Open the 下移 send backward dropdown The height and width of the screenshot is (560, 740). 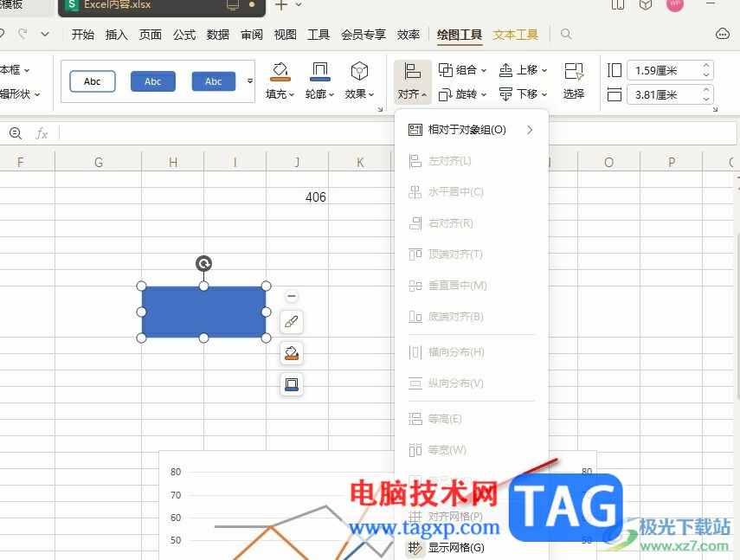tap(523, 94)
